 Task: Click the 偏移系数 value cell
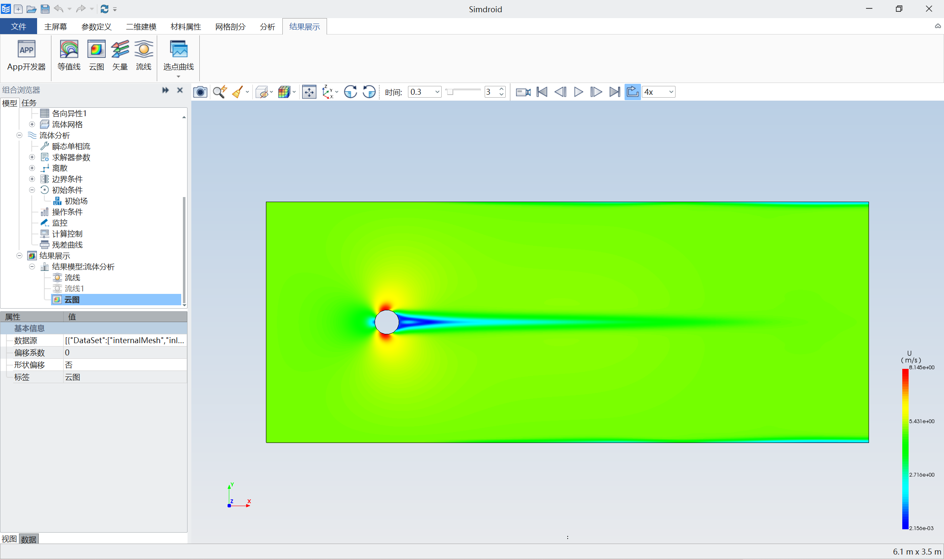pyautogui.click(x=125, y=352)
